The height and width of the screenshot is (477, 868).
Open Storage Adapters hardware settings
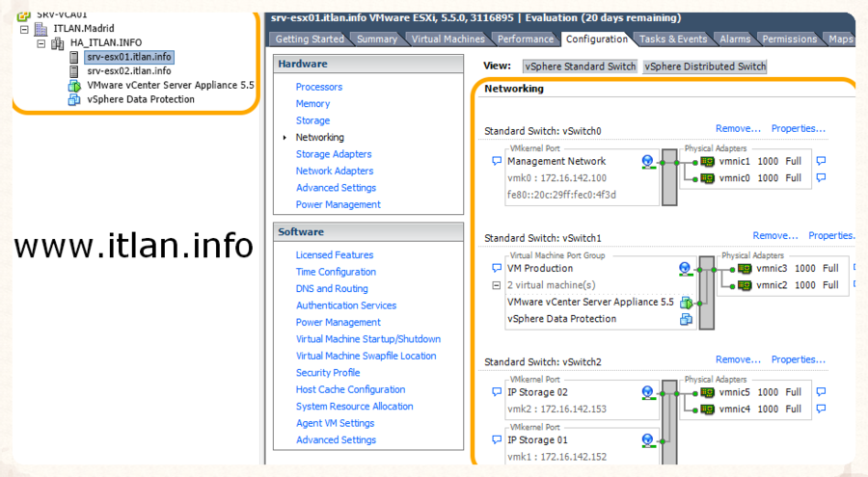tap(334, 154)
